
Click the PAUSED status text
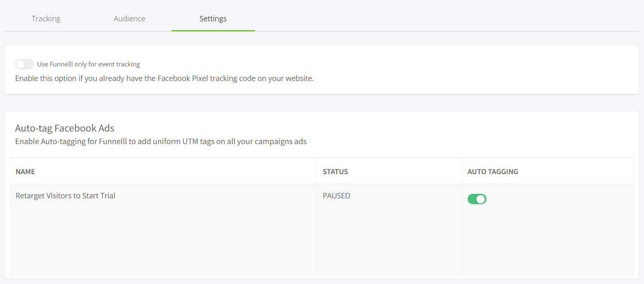(336, 195)
